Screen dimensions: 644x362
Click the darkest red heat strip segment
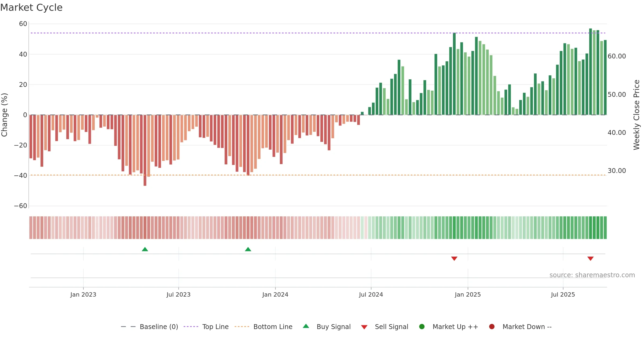[x=145, y=228]
